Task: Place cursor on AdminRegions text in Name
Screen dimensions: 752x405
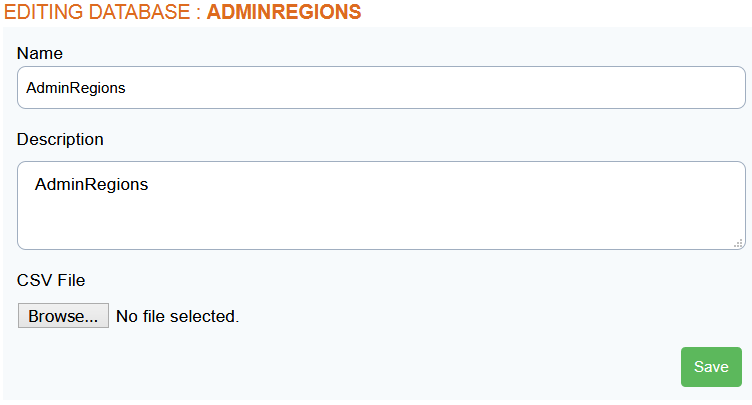Action: [x=76, y=88]
